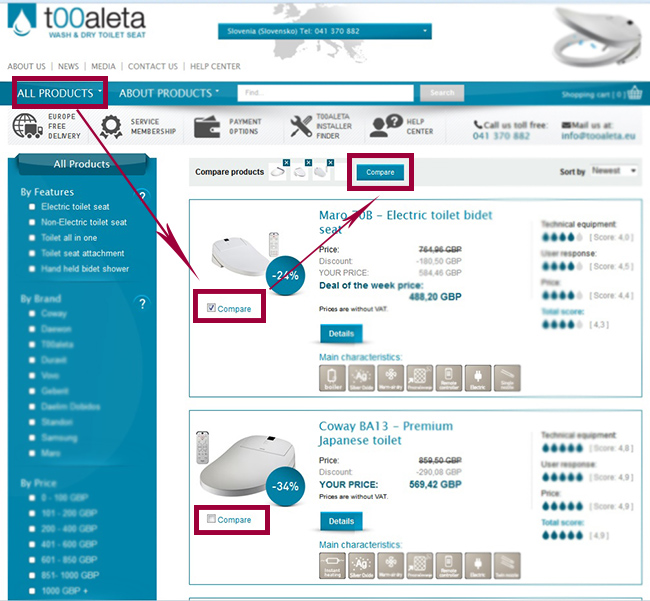This screenshot has width=650, height=601.
Task: Click the Payment Options wallet icon
Action: [x=207, y=126]
